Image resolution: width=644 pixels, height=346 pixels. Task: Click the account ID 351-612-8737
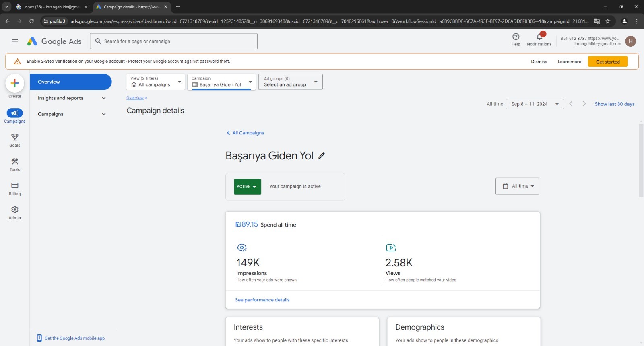pos(574,39)
